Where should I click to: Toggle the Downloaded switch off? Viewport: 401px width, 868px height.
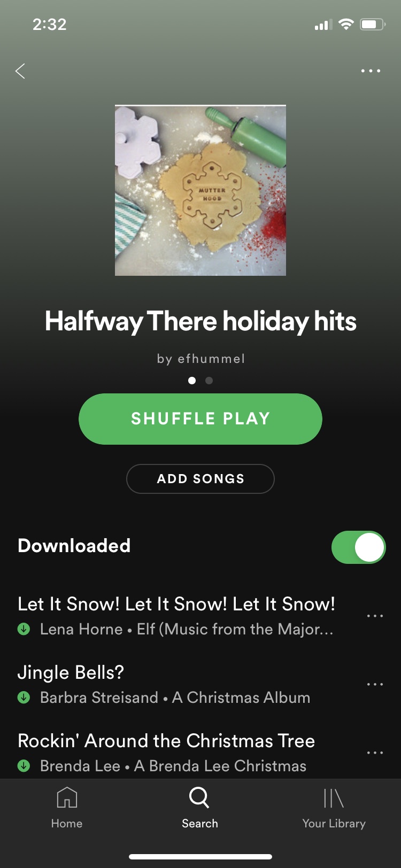[358, 547]
